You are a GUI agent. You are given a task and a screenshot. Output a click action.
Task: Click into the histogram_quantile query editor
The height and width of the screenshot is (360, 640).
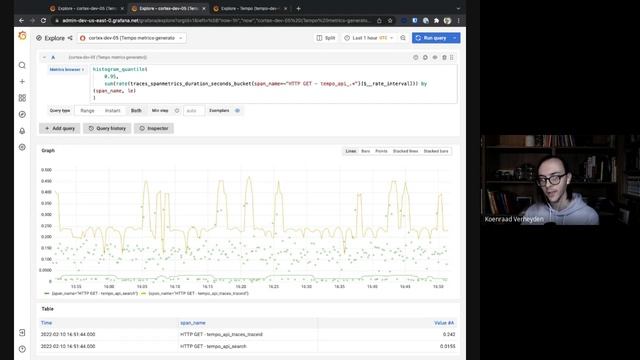273,84
